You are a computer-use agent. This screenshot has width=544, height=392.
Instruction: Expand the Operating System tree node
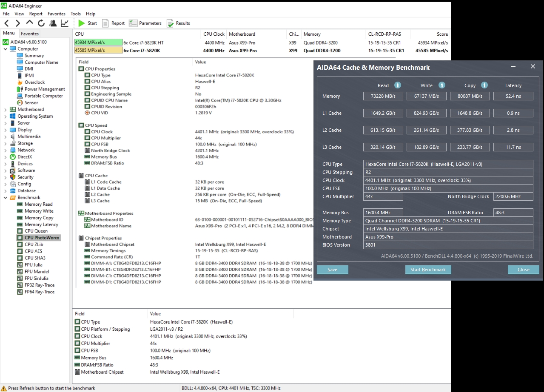click(x=6, y=116)
